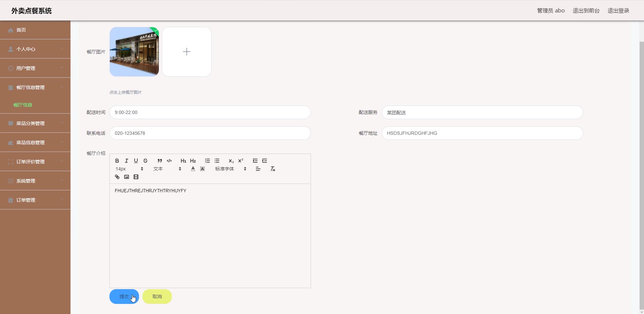
Task: Insert an image into the editor
Action: (x=126, y=177)
